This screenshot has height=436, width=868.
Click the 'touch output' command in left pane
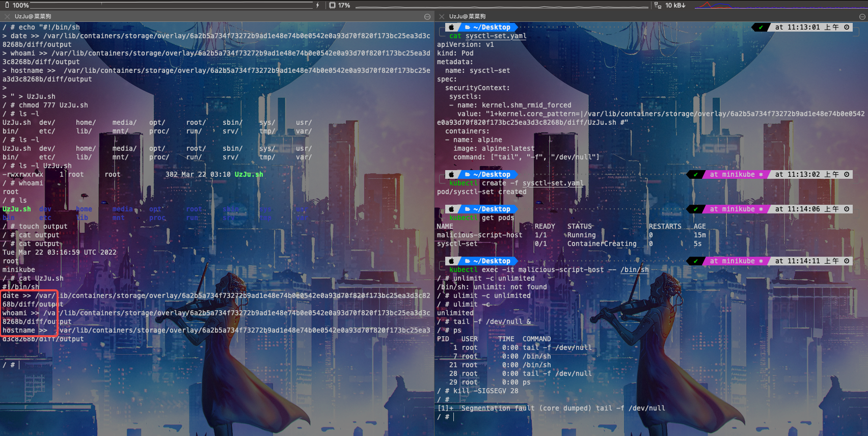pyautogui.click(x=43, y=226)
